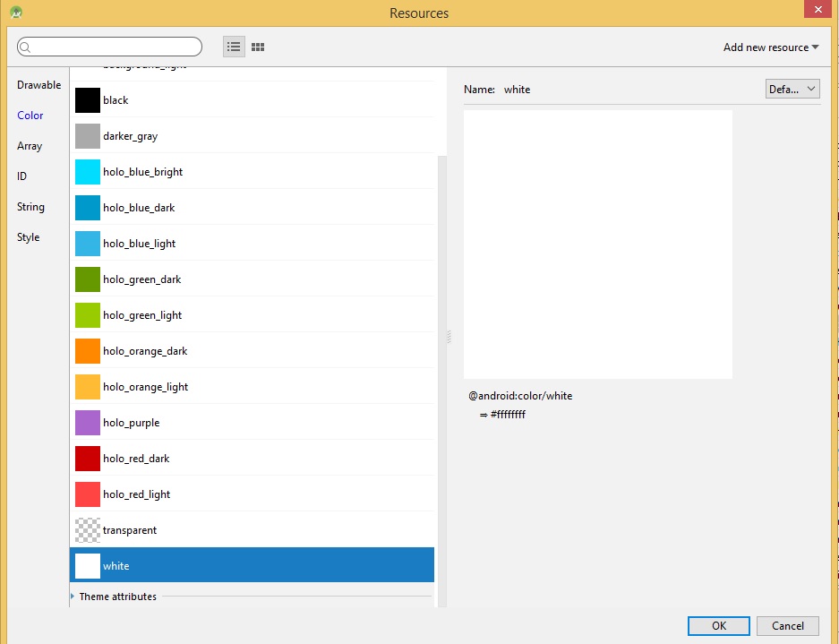The height and width of the screenshot is (644, 839).
Task: Select the Style resource category
Action: pyautogui.click(x=29, y=237)
